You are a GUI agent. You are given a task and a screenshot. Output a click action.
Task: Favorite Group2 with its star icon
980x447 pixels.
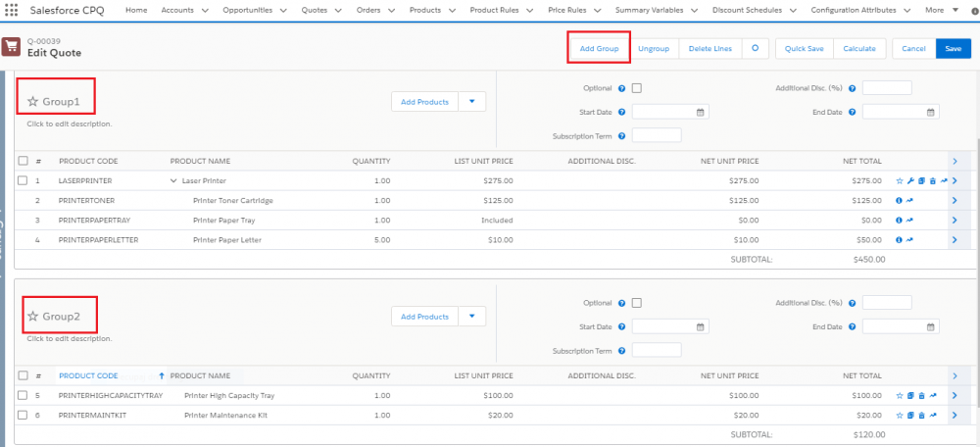pos(32,317)
